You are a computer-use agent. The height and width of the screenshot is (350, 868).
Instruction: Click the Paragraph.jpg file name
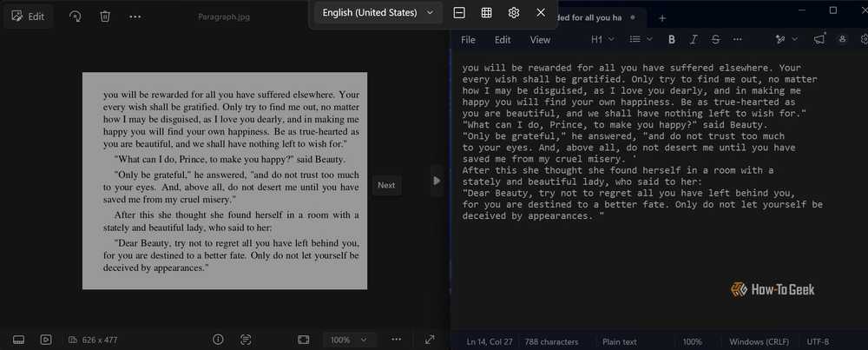tap(224, 17)
